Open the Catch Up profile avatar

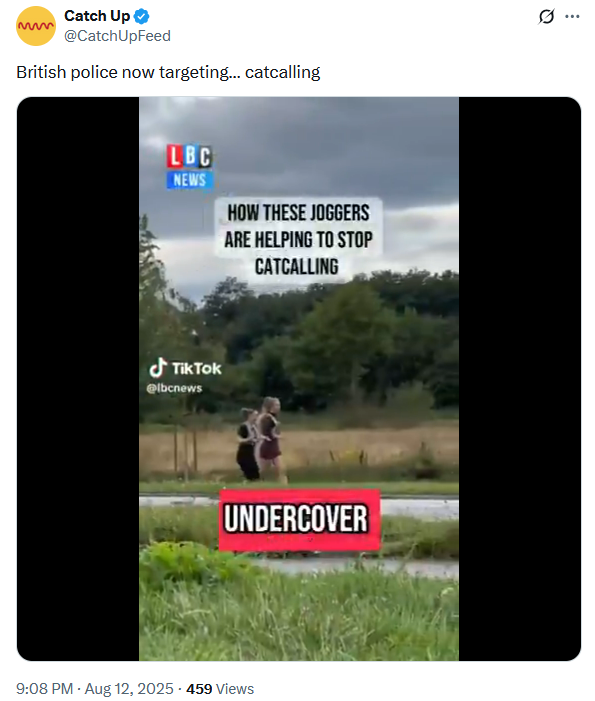(x=36, y=26)
